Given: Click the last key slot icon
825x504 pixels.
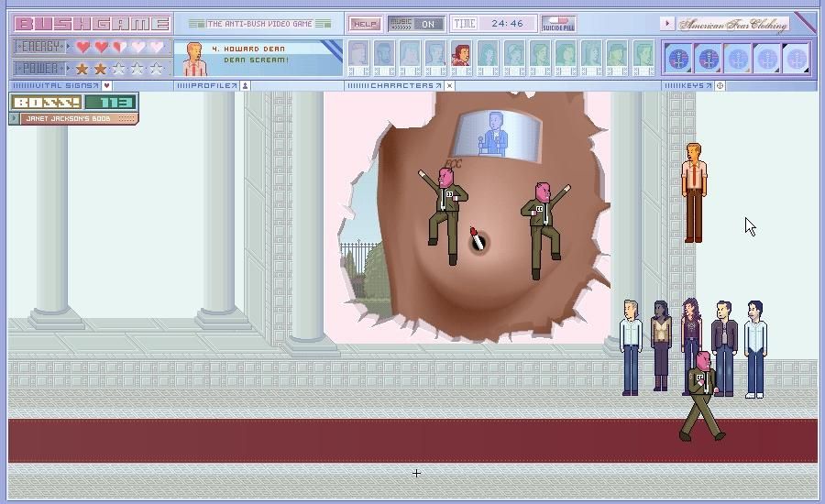Looking at the screenshot, I should point(796,60).
